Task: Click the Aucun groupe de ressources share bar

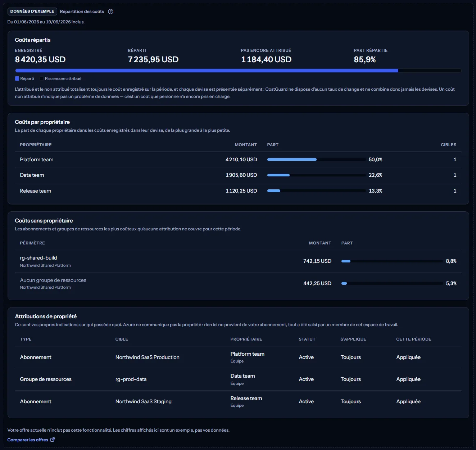Action: point(392,283)
